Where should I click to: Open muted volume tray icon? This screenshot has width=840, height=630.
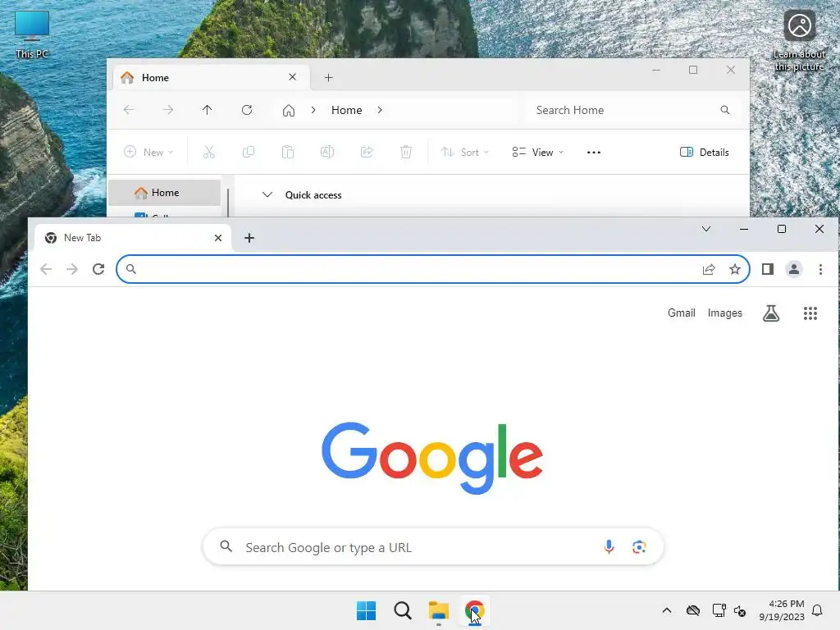click(x=740, y=610)
